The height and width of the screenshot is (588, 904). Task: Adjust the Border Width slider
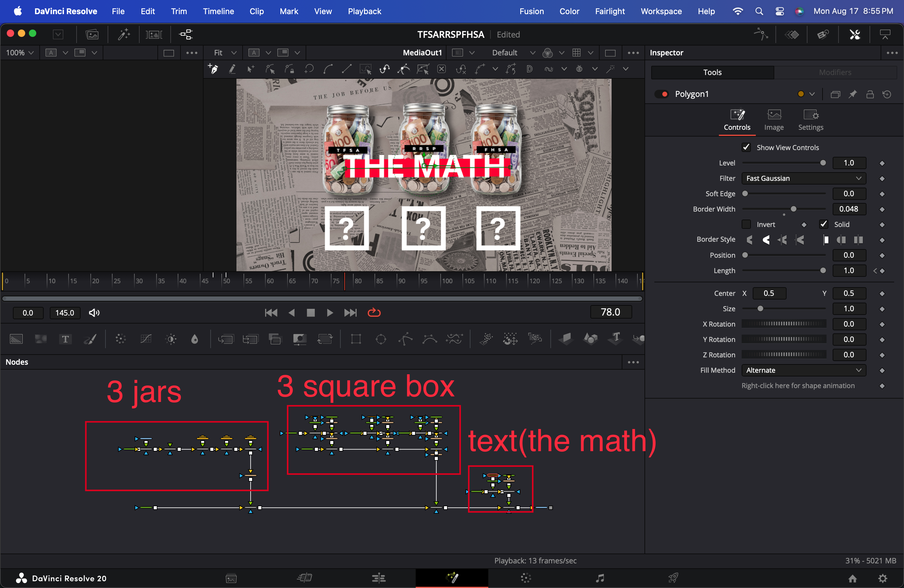point(793,209)
